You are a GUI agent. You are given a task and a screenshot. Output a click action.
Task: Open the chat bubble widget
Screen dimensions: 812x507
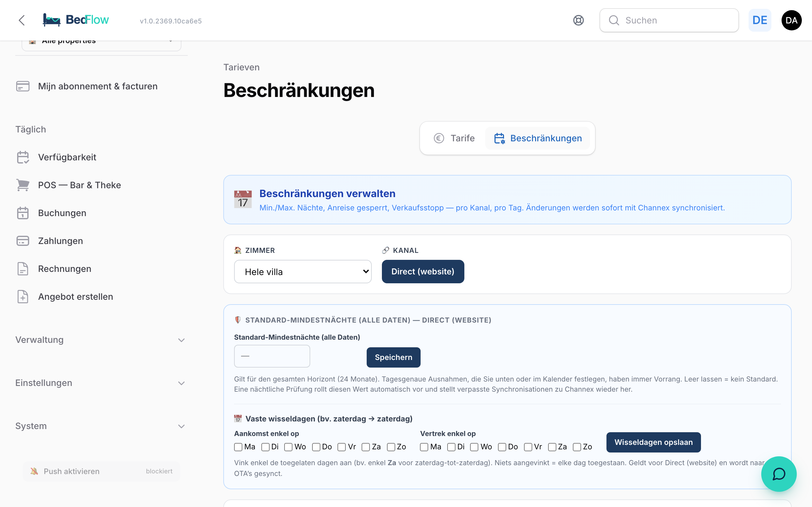pos(778,474)
